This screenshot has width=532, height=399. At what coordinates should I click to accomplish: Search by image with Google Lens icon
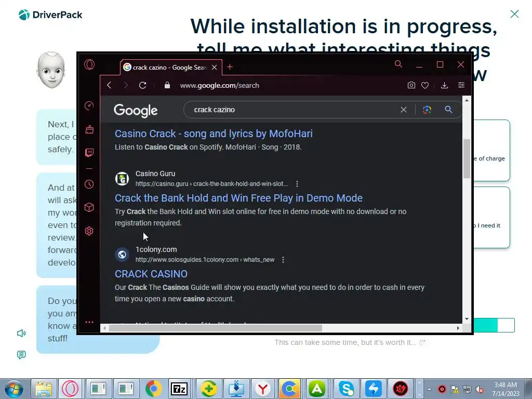pyautogui.click(x=427, y=110)
